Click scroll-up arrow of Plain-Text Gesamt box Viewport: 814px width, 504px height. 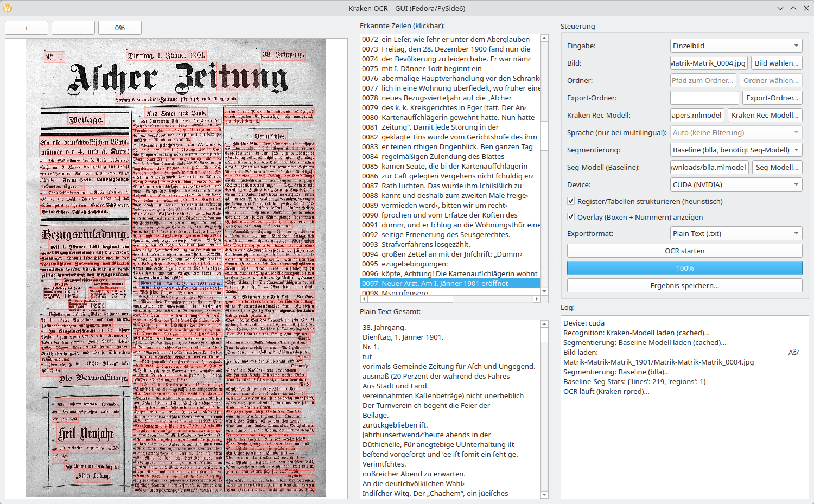point(544,324)
